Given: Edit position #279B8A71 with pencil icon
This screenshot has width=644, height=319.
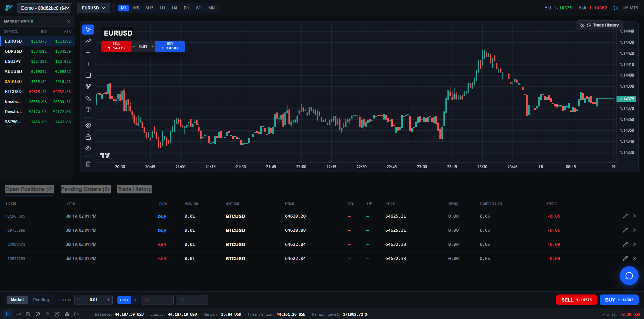Looking at the screenshot, I should point(625,244).
